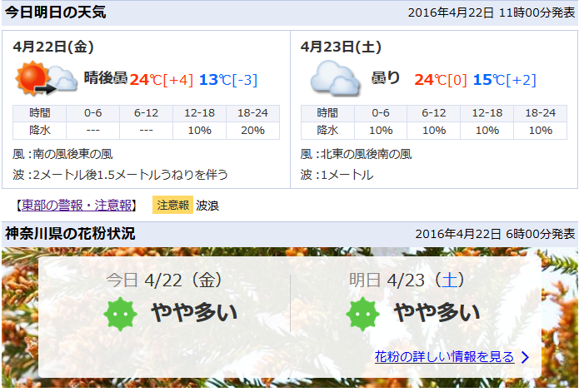Click the 今日明日の天気 heading
Viewport: 579px width, 392px height.
click(55, 12)
